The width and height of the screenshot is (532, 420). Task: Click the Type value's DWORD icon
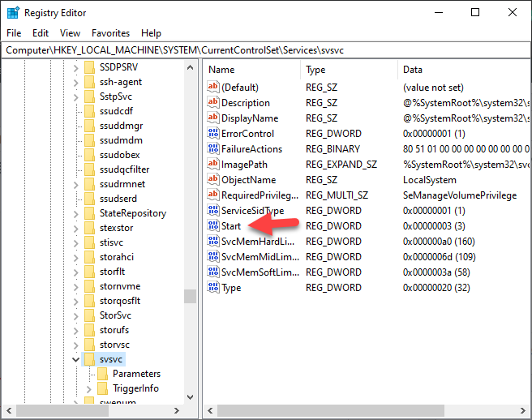(214, 288)
